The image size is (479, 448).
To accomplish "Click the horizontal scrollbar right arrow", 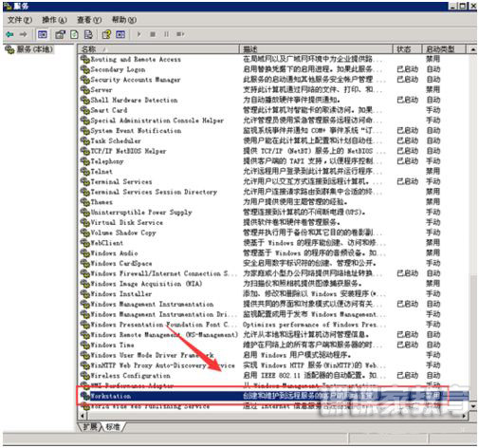I will coord(465,416).
